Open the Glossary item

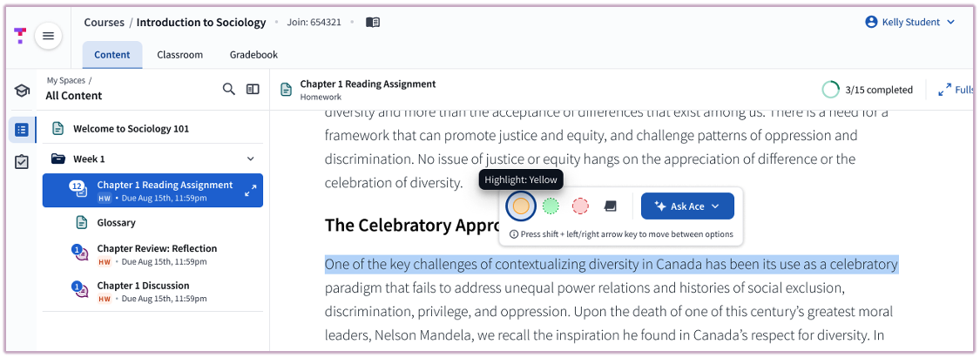[x=116, y=223]
